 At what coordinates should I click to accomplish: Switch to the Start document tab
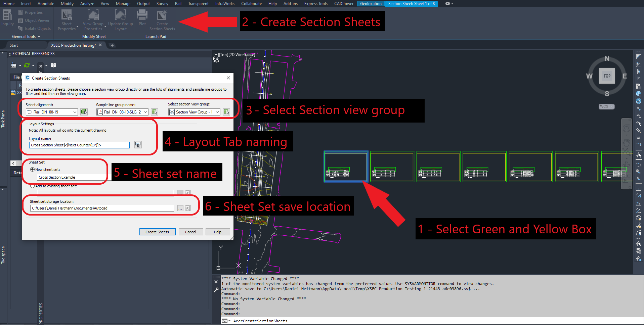(14, 45)
